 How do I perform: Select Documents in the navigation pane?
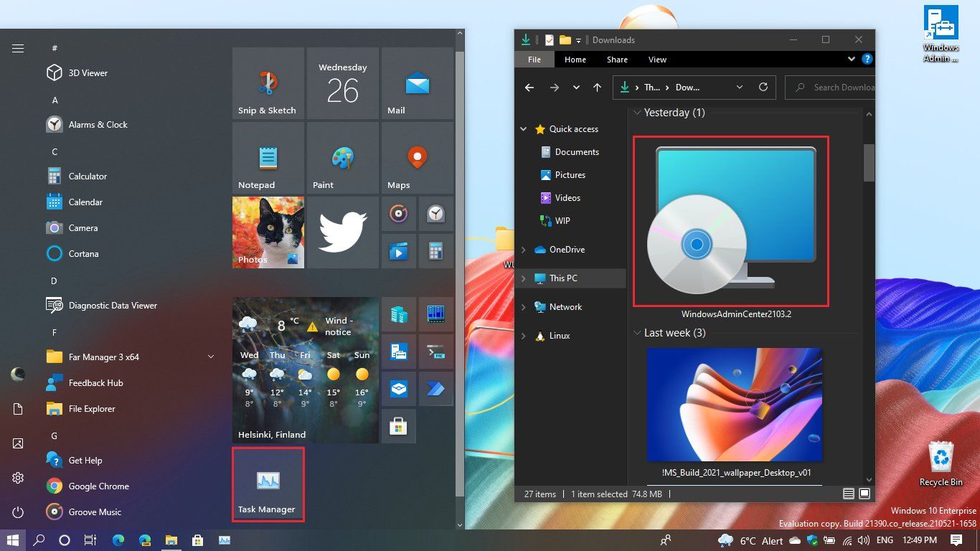tap(571, 152)
